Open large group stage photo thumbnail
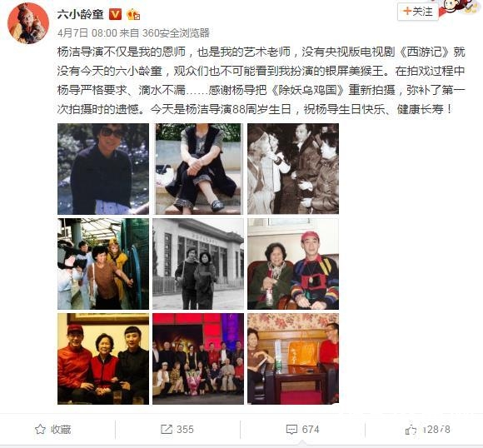The width and height of the screenshot is (483, 448). tap(198, 359)
